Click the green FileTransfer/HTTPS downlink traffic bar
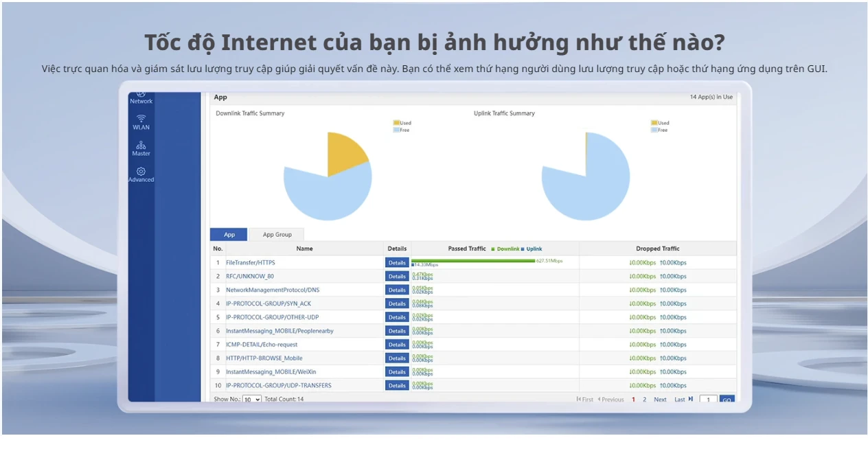This screenshot has width=868, height=460. (x=473, y=260)
